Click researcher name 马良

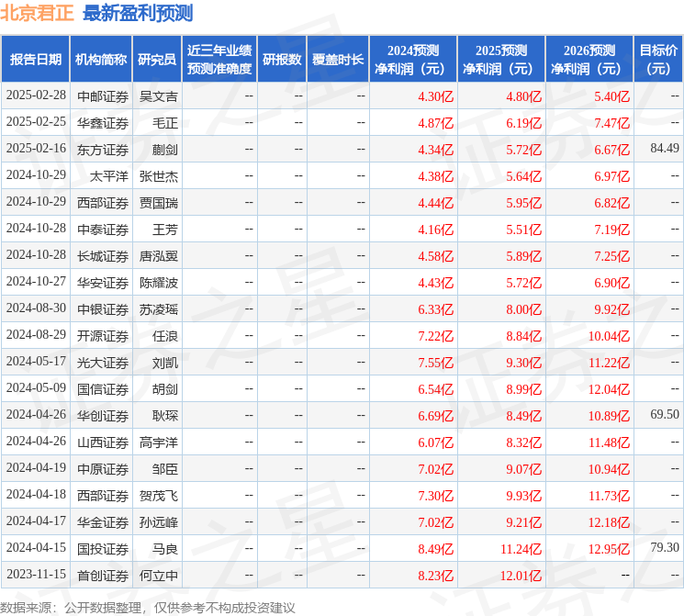tap(165, 549)
